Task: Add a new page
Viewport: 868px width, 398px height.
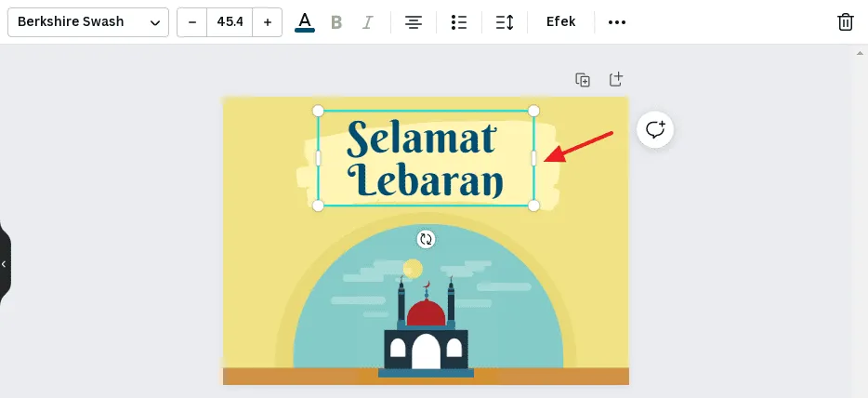Action: [615, 79]
